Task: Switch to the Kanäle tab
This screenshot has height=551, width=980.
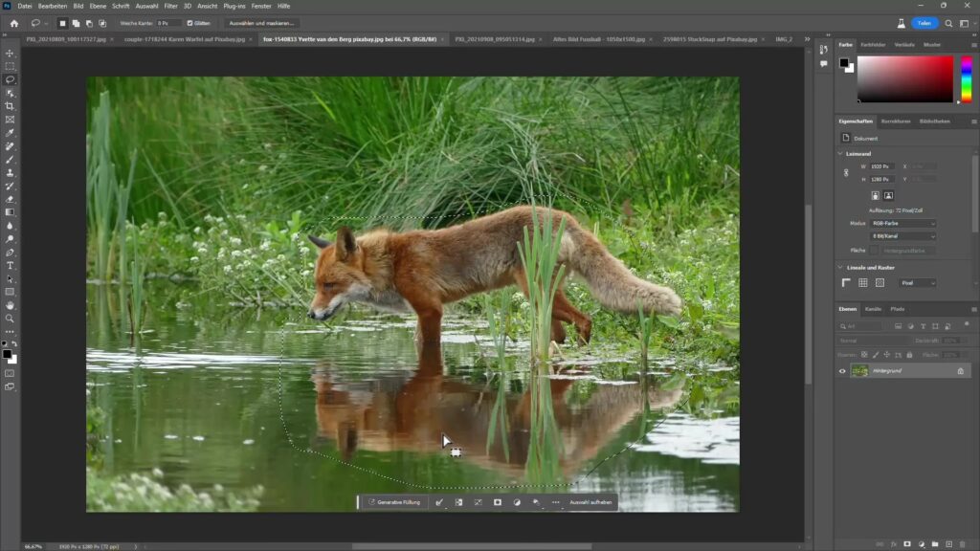Action: coord(873,309)
